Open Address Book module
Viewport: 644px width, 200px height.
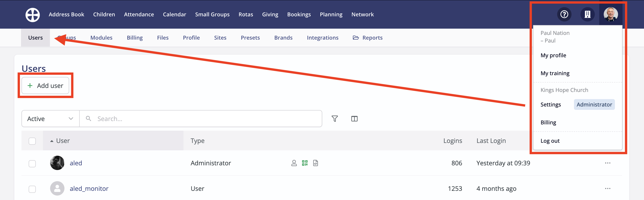[x=66, y=15]
